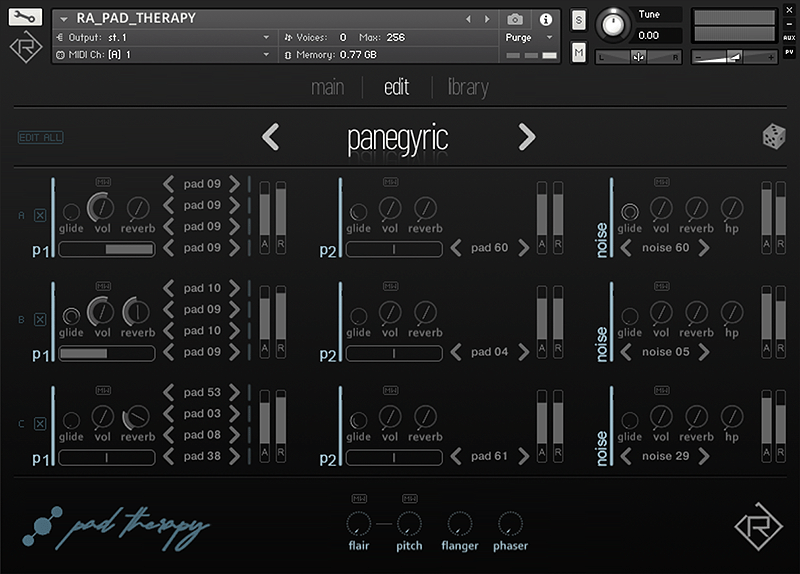Open the Purge dropdown menu
Viewport: 800px width, 574px height.
click(x=529, y=37)
